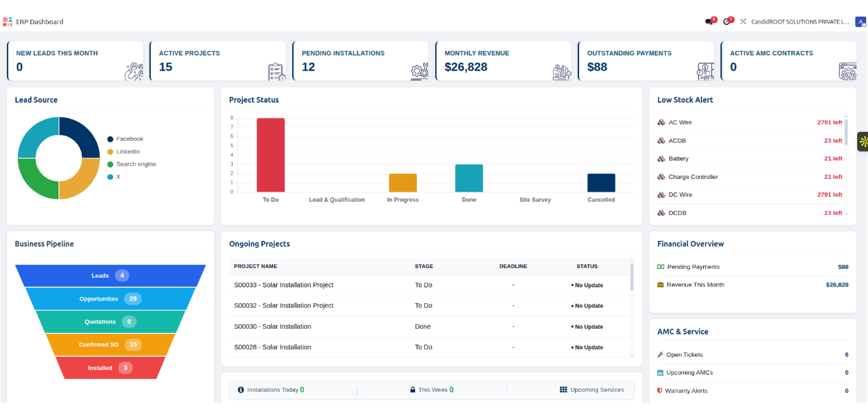Select the Leads funnel stage
868x416 pixels.
coord(111,276)
